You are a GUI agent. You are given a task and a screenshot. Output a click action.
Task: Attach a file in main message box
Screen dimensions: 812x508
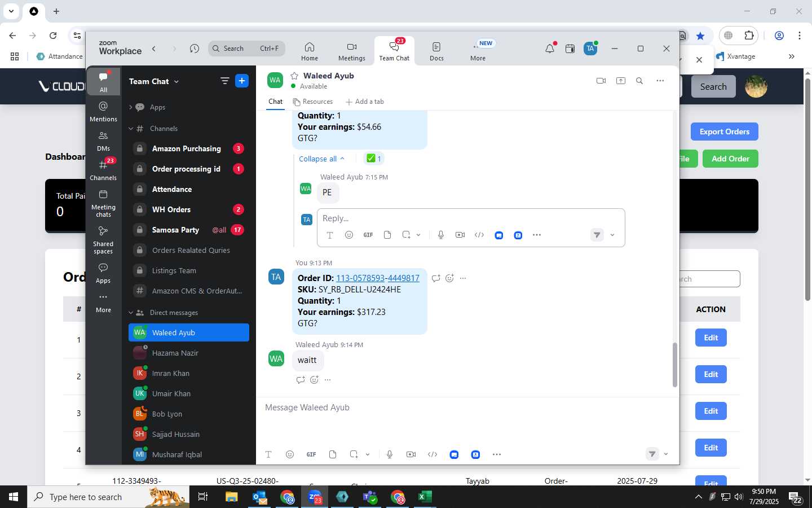(333, 454)
